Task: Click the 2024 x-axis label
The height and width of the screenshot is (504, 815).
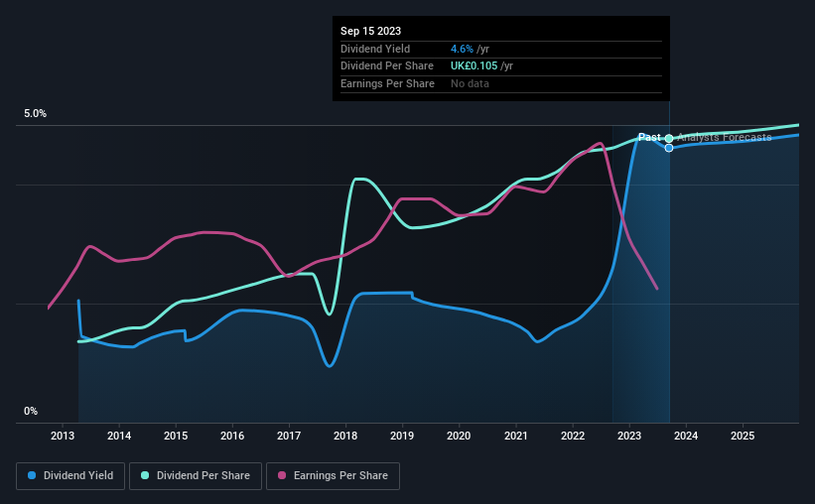Action: (686, 436)
